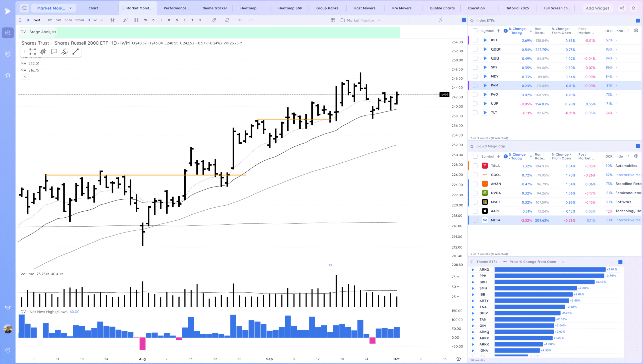This screenshot has width=643, height=364.
Task: Open the Group Ranks tab
Action: pyautogui.click(x=327, y=8)
